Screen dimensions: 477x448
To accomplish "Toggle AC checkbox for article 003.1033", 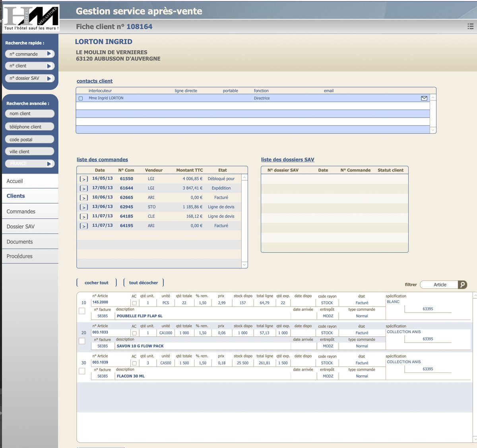I will point(134,333).
